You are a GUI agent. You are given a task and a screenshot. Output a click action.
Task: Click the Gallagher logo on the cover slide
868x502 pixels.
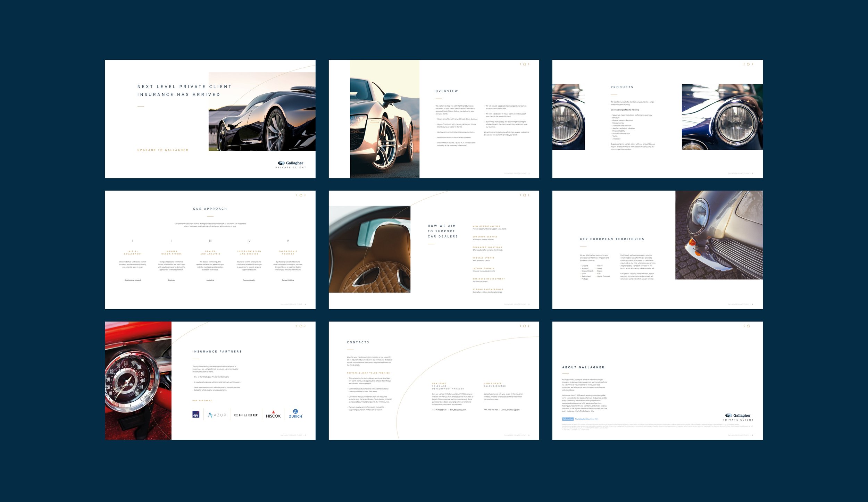point(291,165)
